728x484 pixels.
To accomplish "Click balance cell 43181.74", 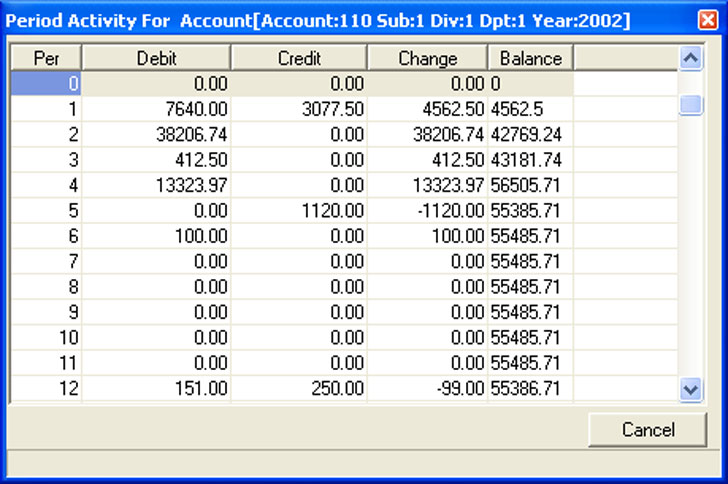I will pos(531,160).
